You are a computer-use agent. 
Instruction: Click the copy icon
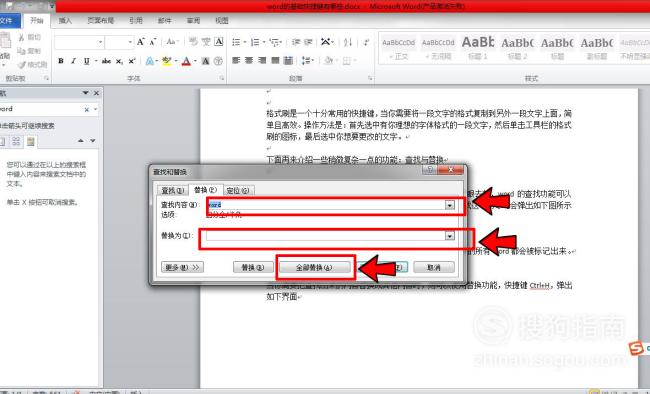click(x=22, y=51)
